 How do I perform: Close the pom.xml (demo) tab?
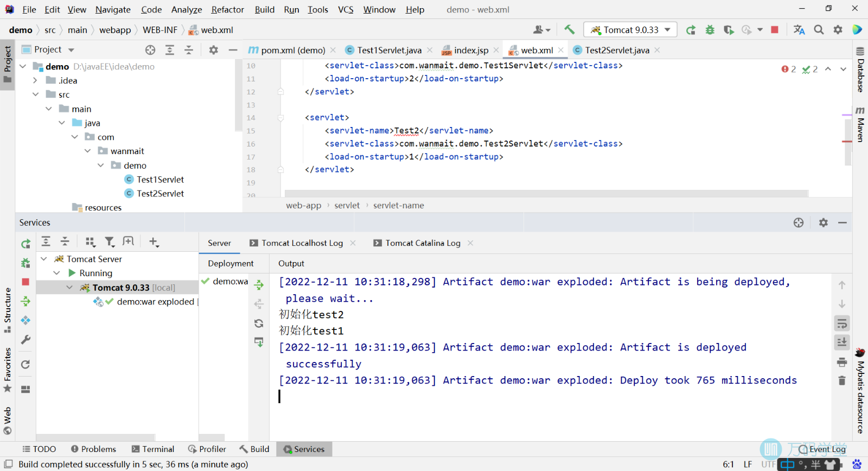(x=333, y=50)
